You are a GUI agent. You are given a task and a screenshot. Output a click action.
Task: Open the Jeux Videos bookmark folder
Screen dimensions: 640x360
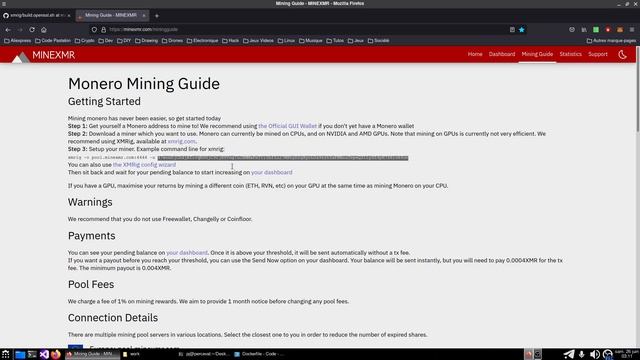[258, 41]
